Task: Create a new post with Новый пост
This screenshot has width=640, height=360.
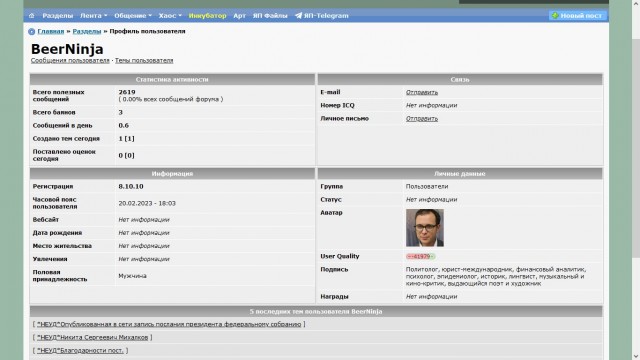Action: [578, 16]
